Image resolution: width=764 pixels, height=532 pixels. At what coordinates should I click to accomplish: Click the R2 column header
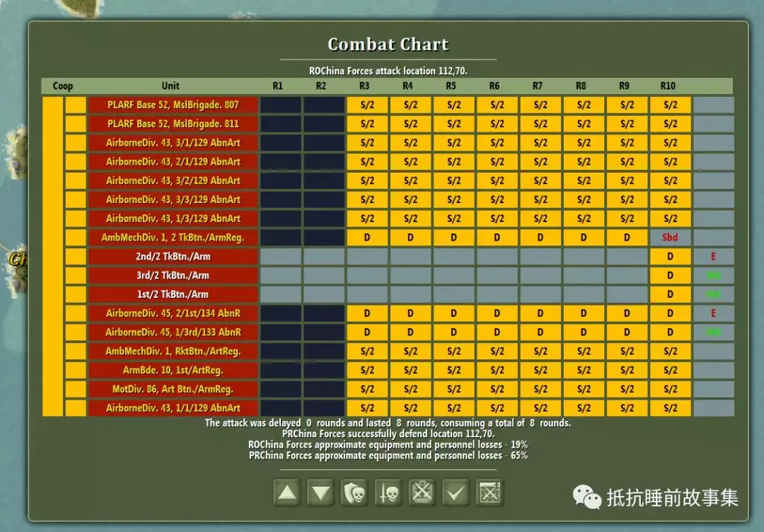320,86
